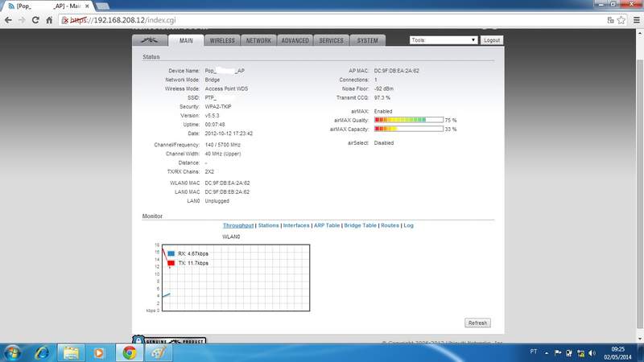Open the SYSTEM tab
Viewport: 644px width, 362px height.
[367, 40]
